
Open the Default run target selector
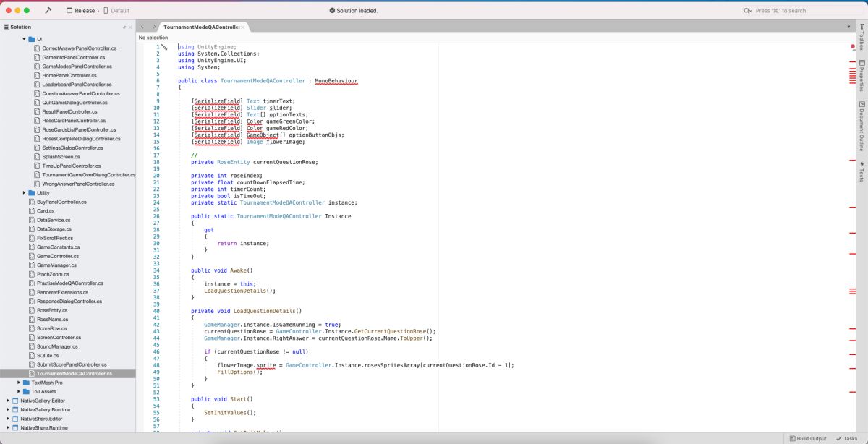[117, 11]
